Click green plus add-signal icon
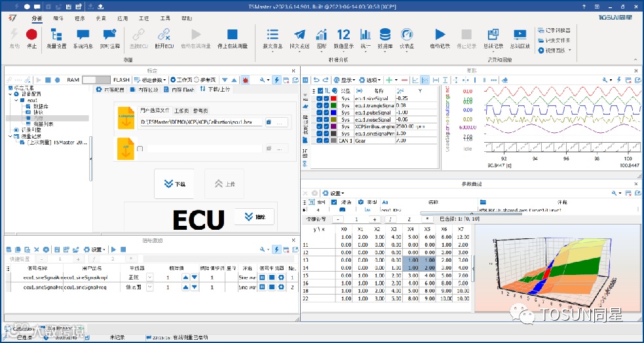Viewport: 644px width, 343px height. [x=388, y=80]
